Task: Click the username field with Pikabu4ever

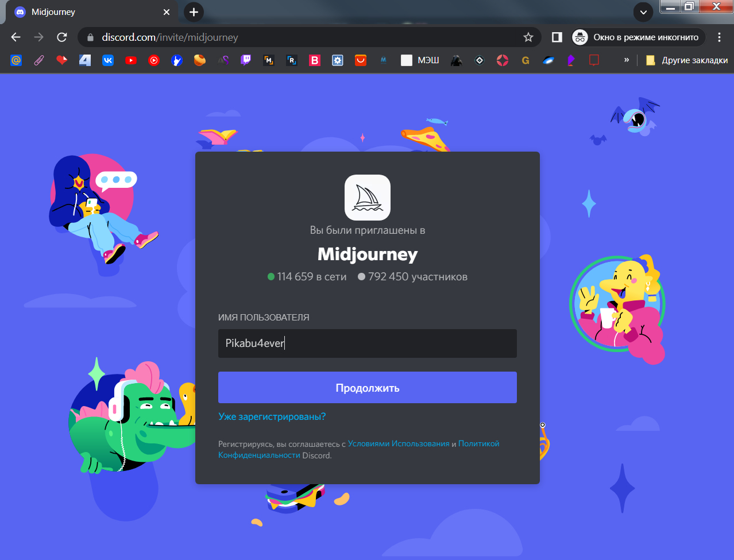Action: coord(368,343)
